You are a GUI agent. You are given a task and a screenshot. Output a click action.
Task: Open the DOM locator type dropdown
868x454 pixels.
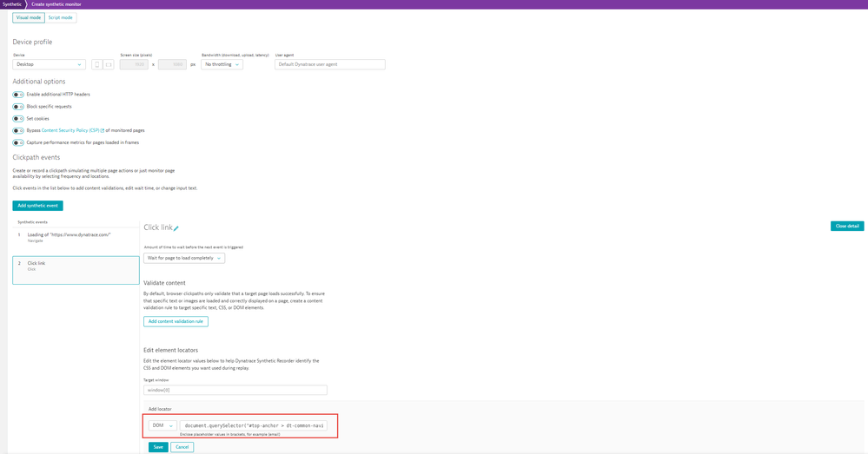tap(162, 425)
